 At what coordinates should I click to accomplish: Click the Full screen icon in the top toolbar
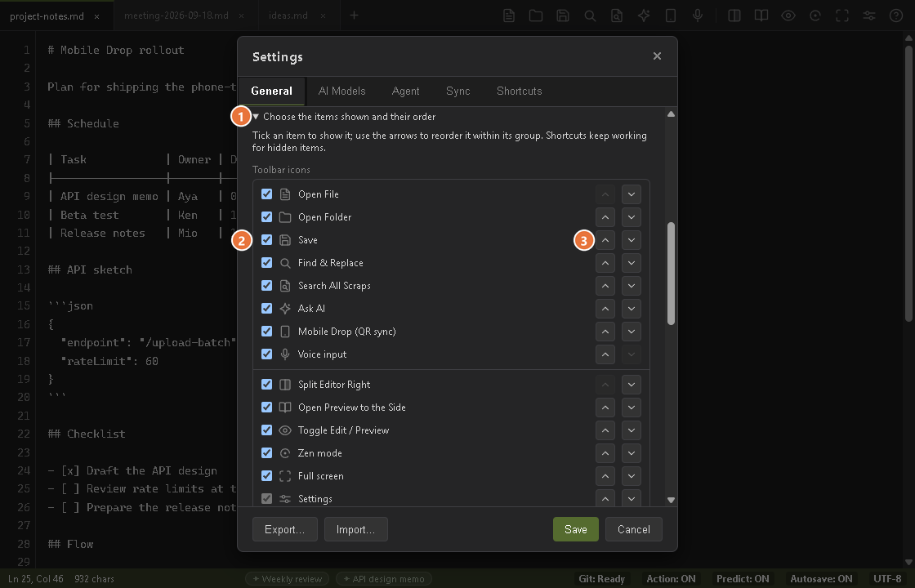(842, 16)
